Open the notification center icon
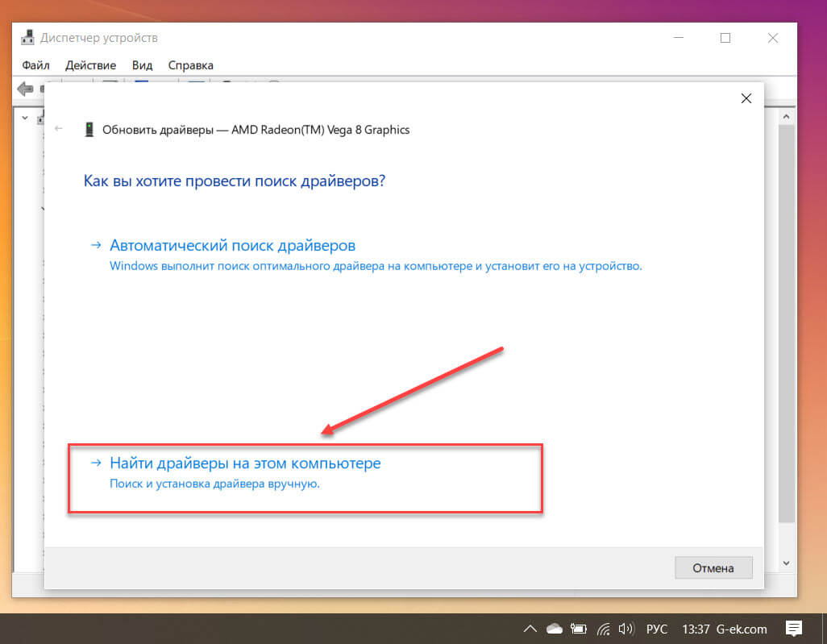827x644 pixels. point(794,628)
